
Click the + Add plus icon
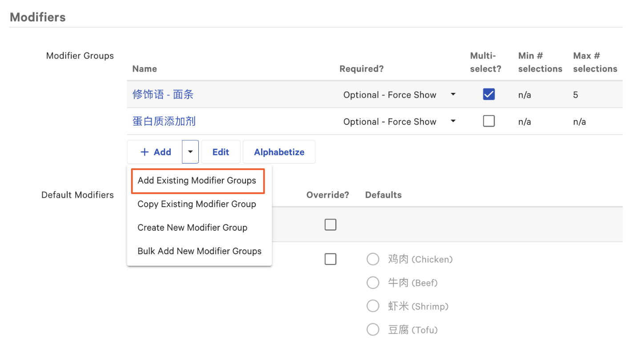tap(144, 152)
